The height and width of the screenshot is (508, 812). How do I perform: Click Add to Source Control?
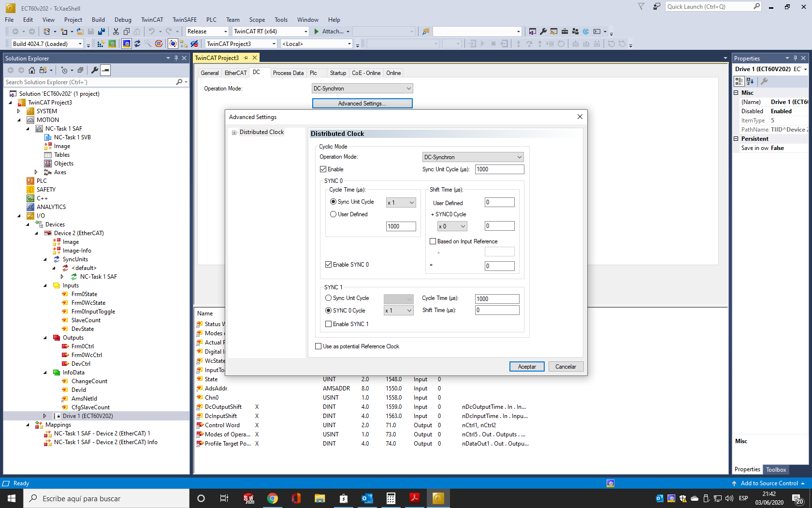pyautogui.click(x=768, y=483)
